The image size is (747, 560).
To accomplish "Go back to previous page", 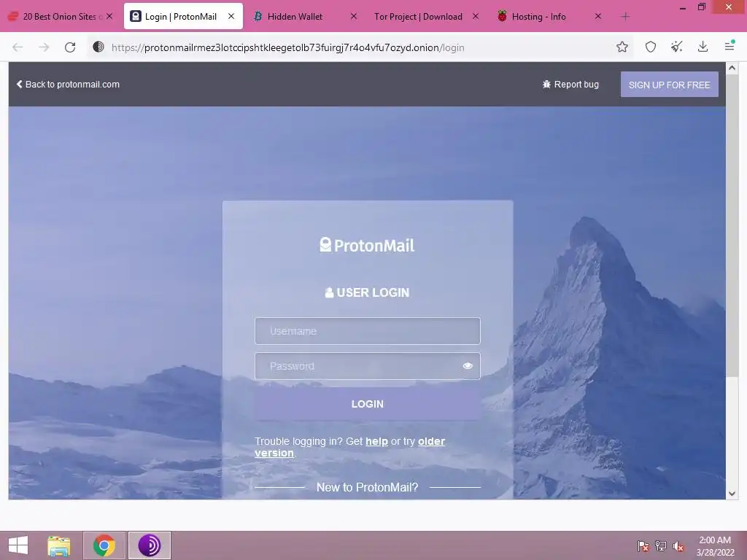I will 18,47.
